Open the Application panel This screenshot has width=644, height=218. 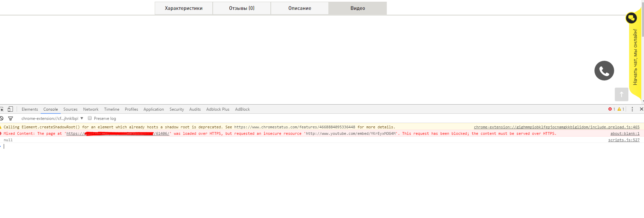pos(154,109)
